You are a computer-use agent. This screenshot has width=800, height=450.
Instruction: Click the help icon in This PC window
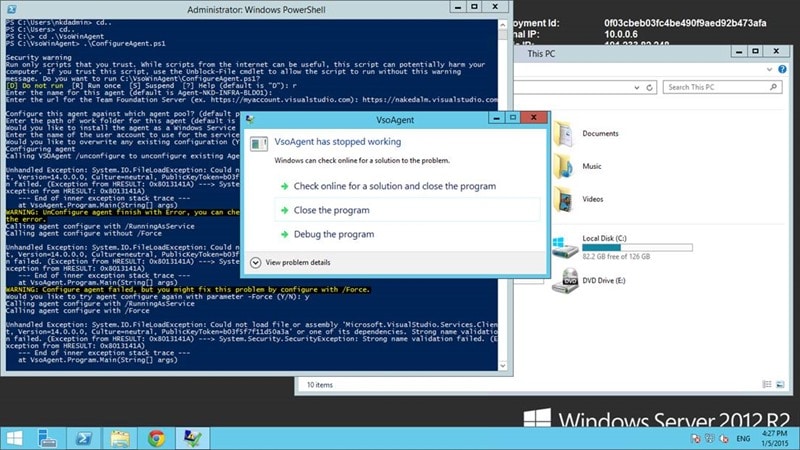point(782,69)
